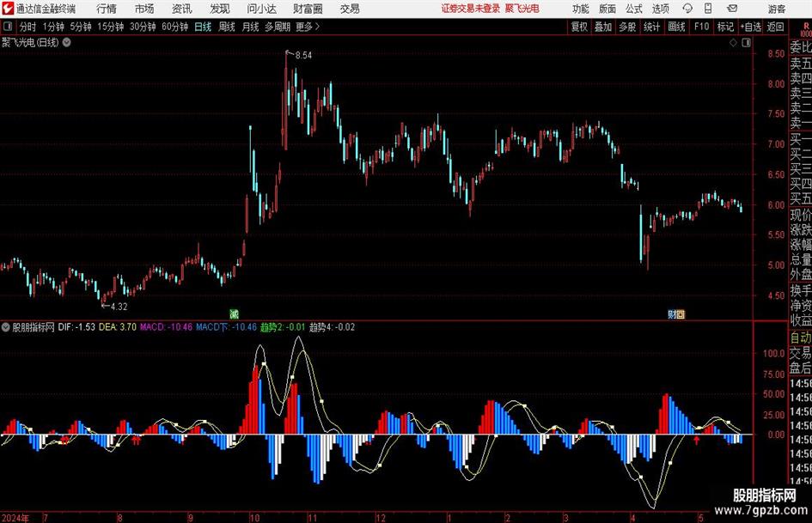Add stock via +自选 button
The width and height of the screenshot is (812, 523).
coord(750,27)
